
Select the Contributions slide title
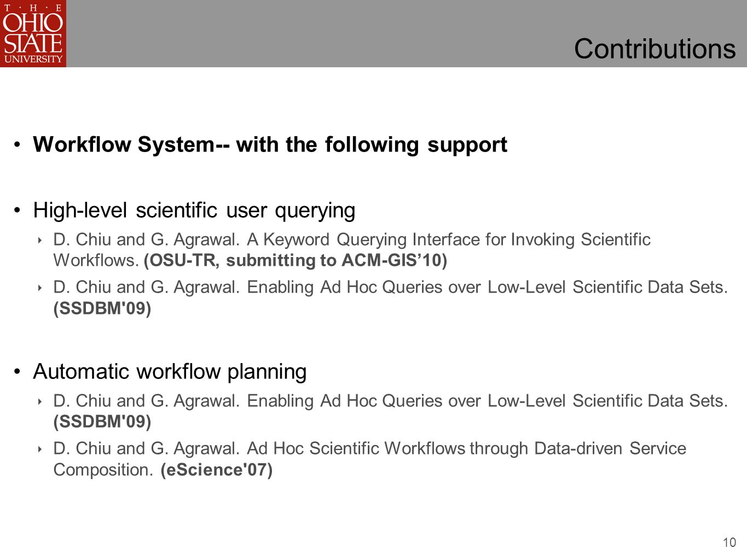coord(655,49)
